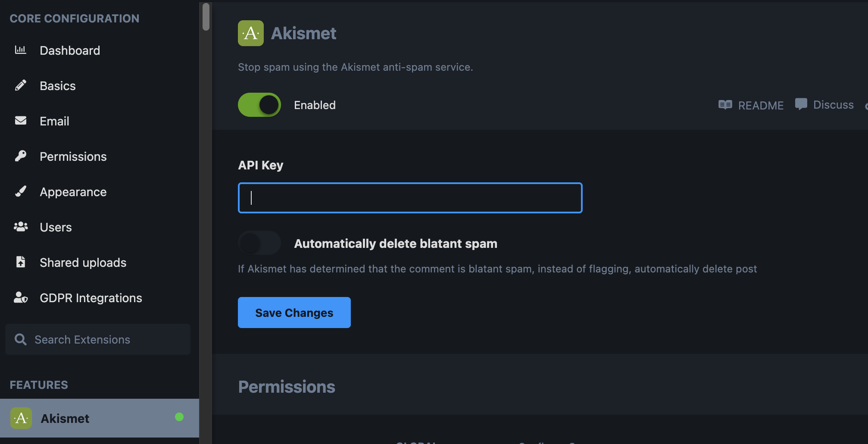The width and height of the screenshot is (868, 444).
Task: Open the Dashboard menu item
Action: 70,50
